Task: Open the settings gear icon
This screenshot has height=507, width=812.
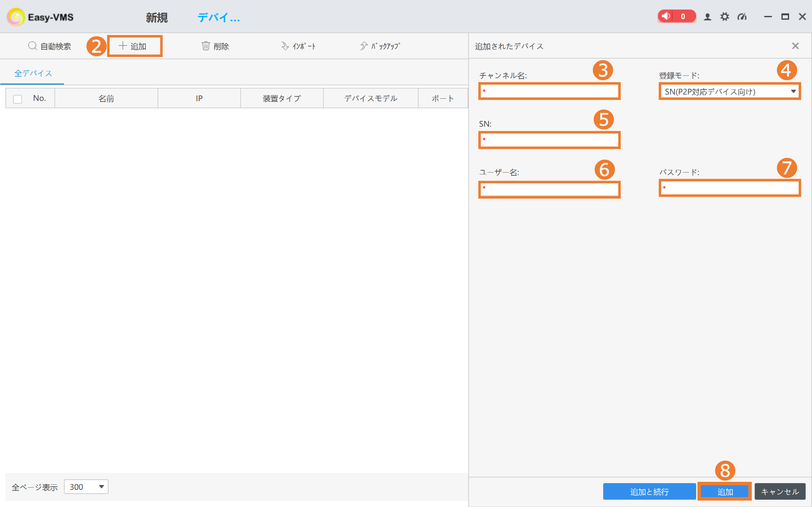Action: pyautogui.click(x=725, y=17)
